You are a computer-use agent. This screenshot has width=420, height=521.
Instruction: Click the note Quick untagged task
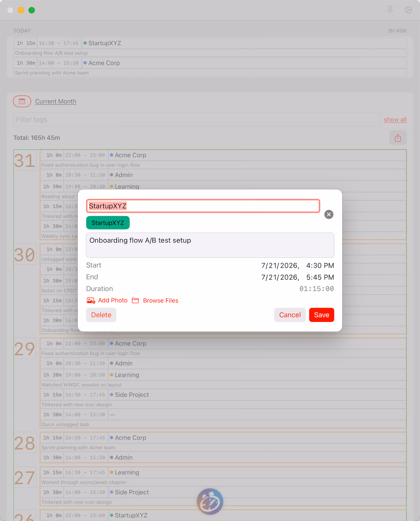coord(65,425)
